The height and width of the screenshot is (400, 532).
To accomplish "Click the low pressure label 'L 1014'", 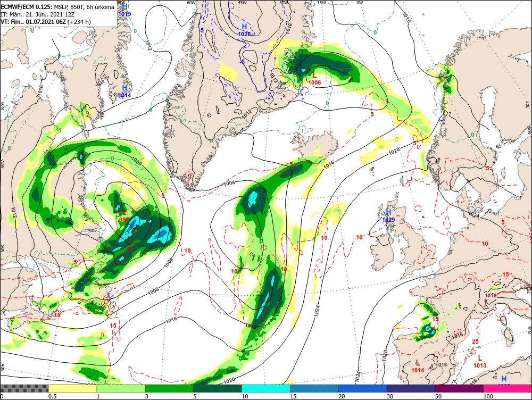I will (x=418, y=366).
